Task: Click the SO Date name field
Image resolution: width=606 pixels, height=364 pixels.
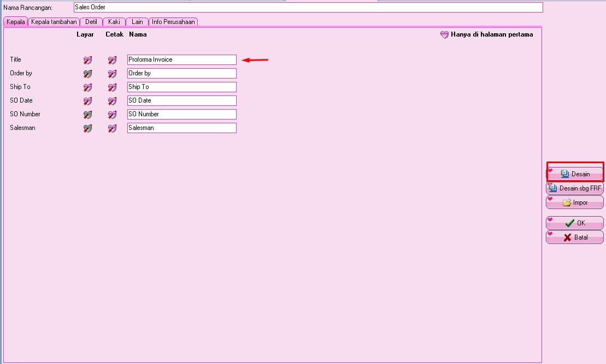Action: click(181, 100)
